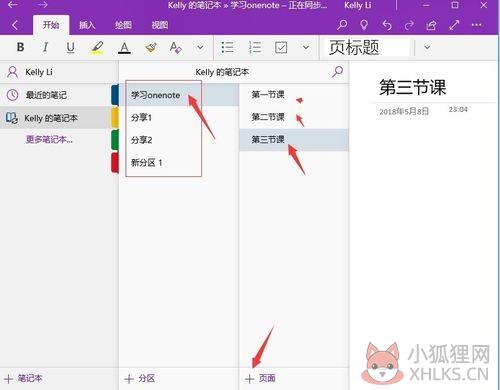Apply yellow text highlight
The width and height of the screenshot is (500, 390).
pos(97,48)
